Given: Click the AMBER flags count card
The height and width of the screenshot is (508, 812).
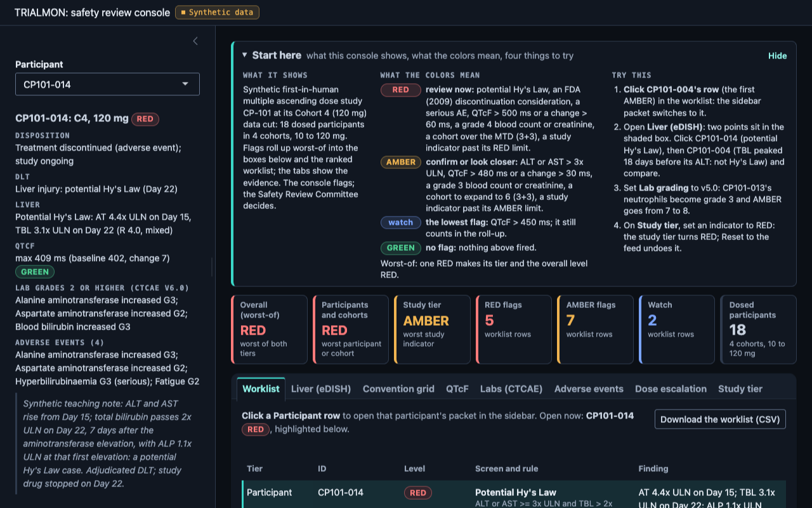Looking at the screenshot, I should (x=595, y=330).
